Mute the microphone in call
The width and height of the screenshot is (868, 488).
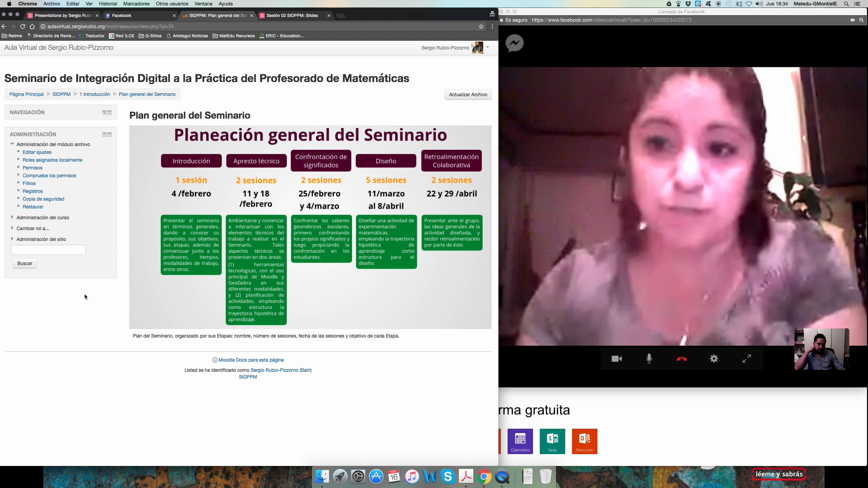click(649, 359)
